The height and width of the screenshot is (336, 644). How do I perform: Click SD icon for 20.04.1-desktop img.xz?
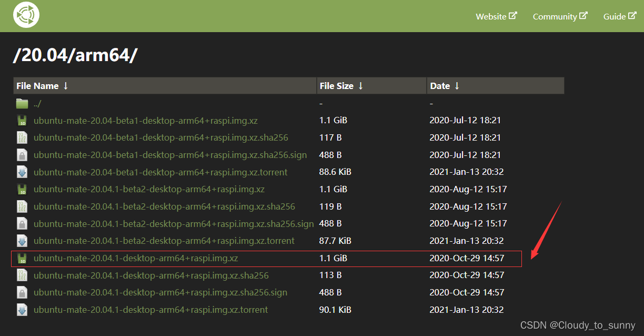pos(22,259)
